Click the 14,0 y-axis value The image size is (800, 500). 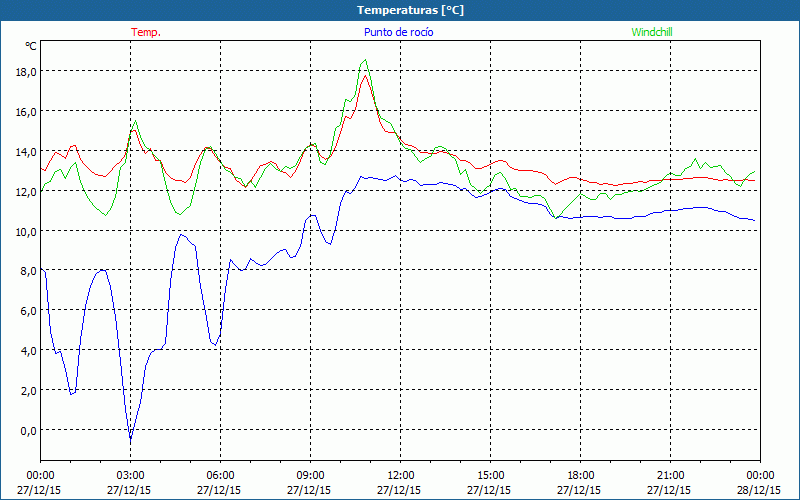(x=26, y=152)
